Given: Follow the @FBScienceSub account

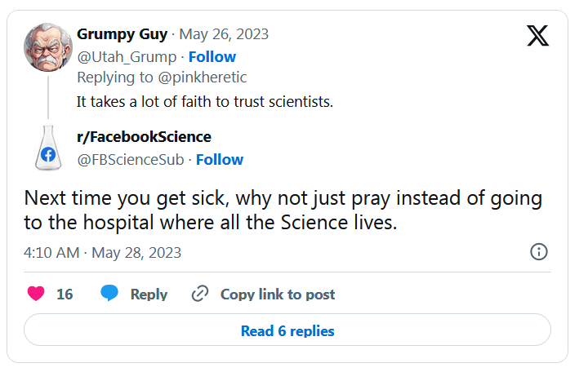Looking at the screenshot, I should pyautogui.click(x=220, y=159).
